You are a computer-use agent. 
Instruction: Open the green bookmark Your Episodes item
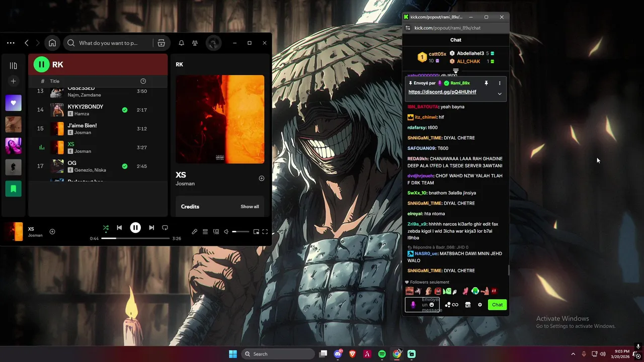pos(14,189)
